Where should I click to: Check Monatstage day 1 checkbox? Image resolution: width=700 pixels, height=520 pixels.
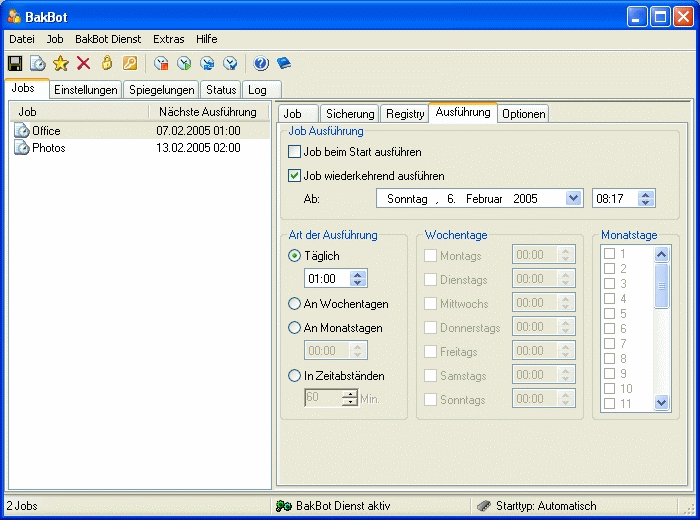click(x=609, y=254)
